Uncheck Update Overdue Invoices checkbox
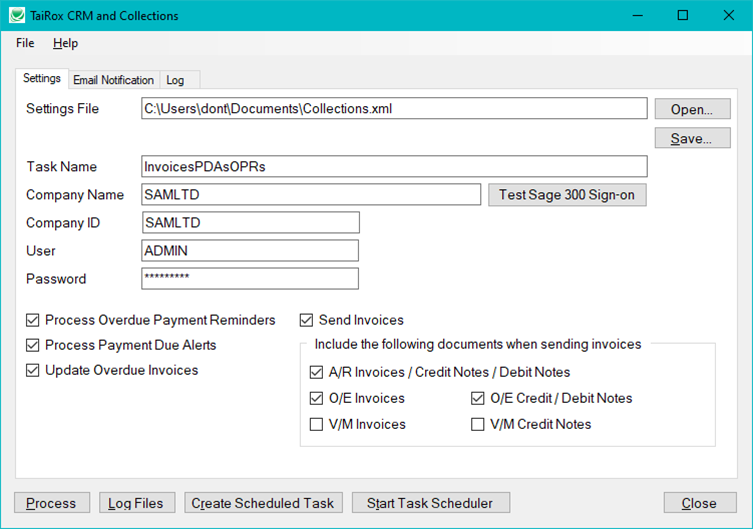 click(x=33, y=370)
